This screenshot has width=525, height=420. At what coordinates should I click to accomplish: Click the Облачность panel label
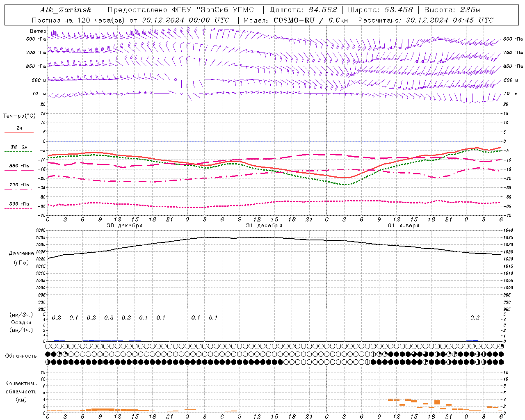coord(21,356)
